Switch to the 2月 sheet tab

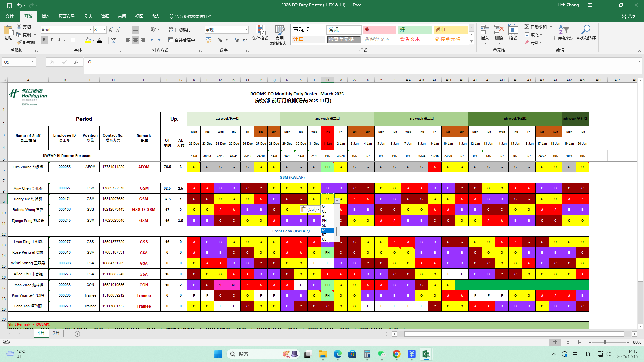pyautogui.click(x=56, y=334)
